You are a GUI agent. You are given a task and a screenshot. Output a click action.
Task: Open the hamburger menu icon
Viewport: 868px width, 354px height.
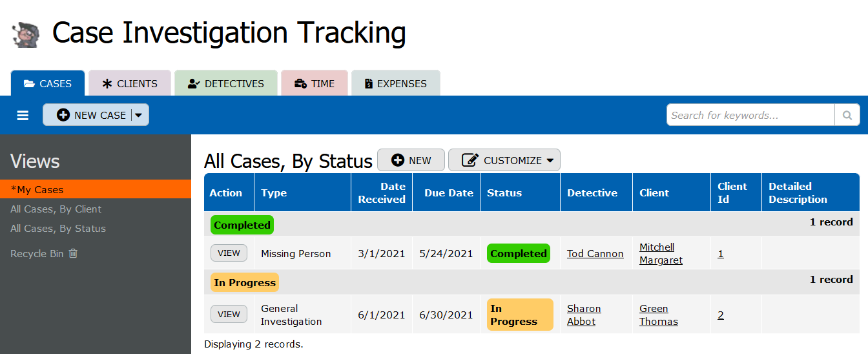pos(23,115)
